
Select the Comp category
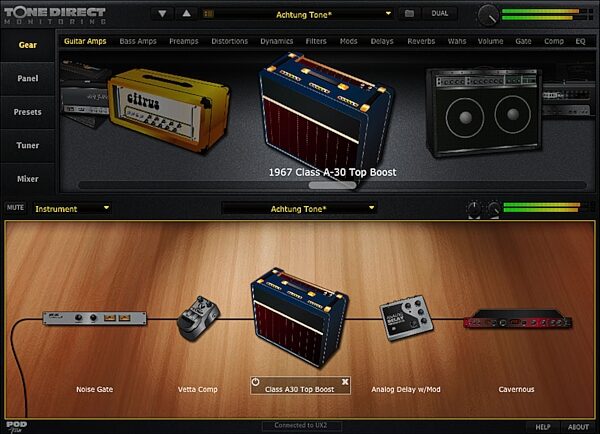(x=554, y=41)
